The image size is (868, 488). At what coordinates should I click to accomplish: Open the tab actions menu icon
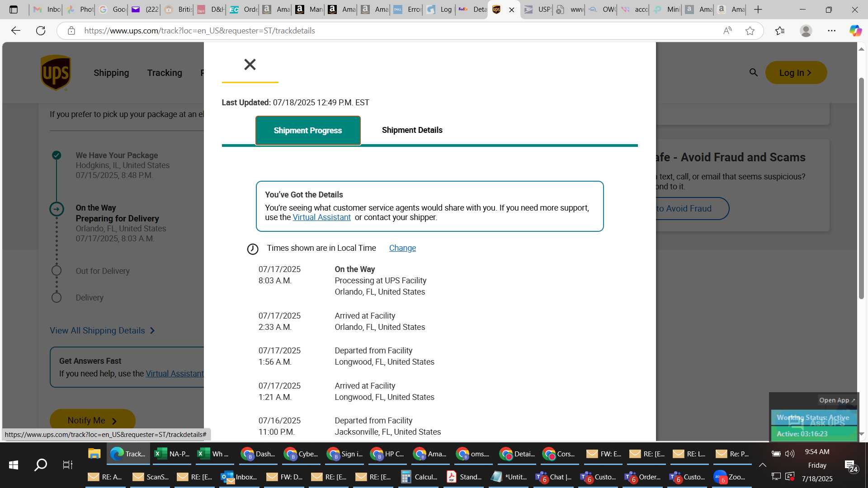coord(14,9)
